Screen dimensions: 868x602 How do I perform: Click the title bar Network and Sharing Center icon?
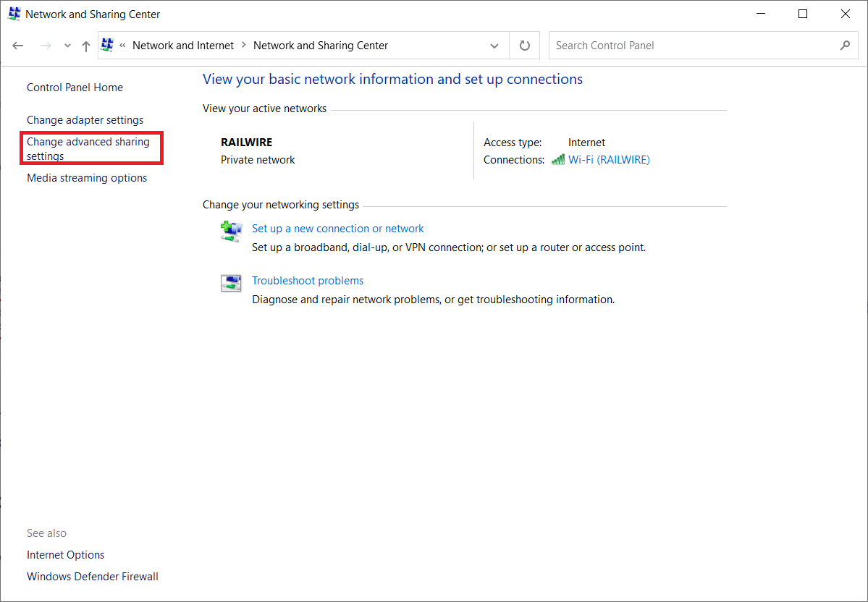[x=14, y=14]
